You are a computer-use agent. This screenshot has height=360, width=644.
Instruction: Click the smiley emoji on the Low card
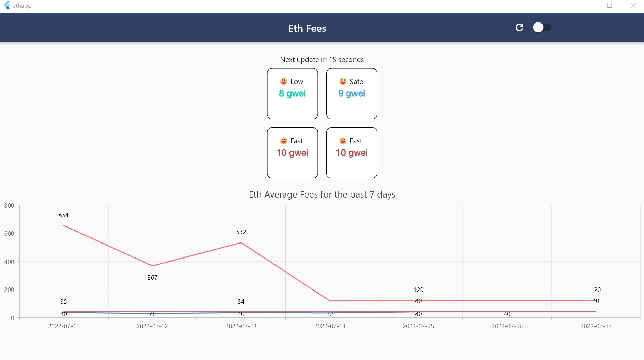tap(283, 81)
